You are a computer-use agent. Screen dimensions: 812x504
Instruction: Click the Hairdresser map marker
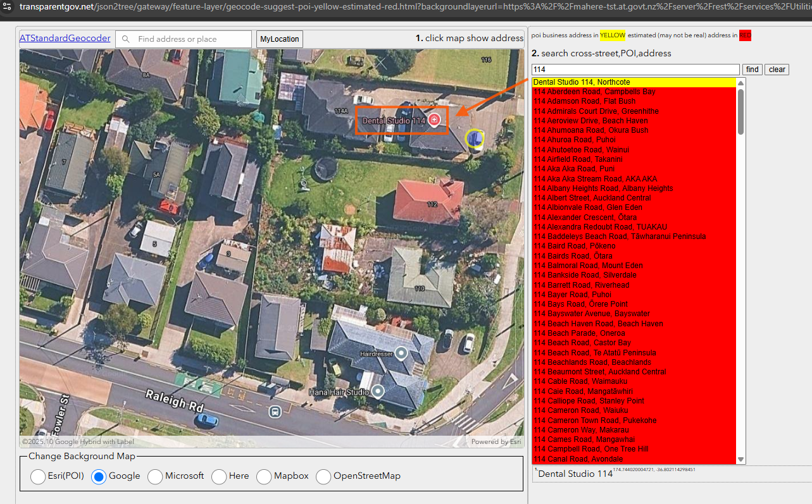tap(401, 353)
